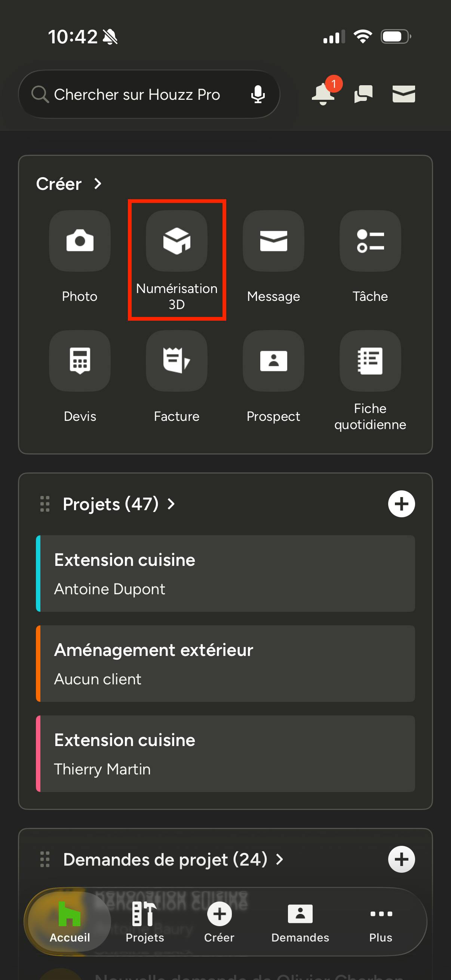Open the notifications bell
Image resolution: width=451 pixels, height=980 pixels.
tap(323, 93)
